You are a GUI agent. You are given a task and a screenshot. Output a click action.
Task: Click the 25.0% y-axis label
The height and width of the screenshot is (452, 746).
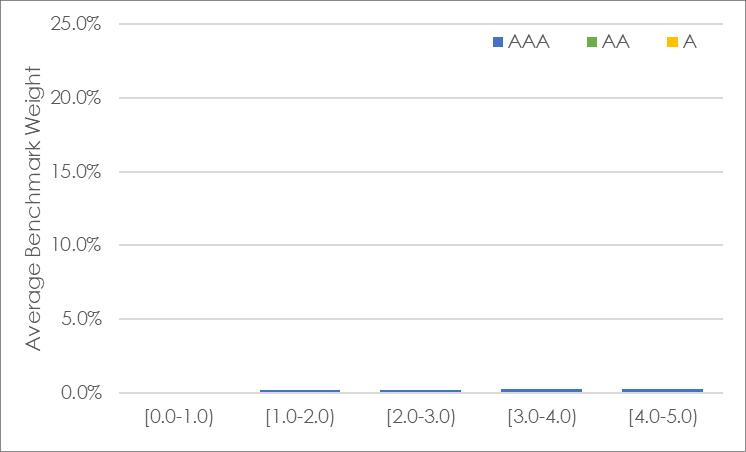pyautogui.click(x=75, y=24)
